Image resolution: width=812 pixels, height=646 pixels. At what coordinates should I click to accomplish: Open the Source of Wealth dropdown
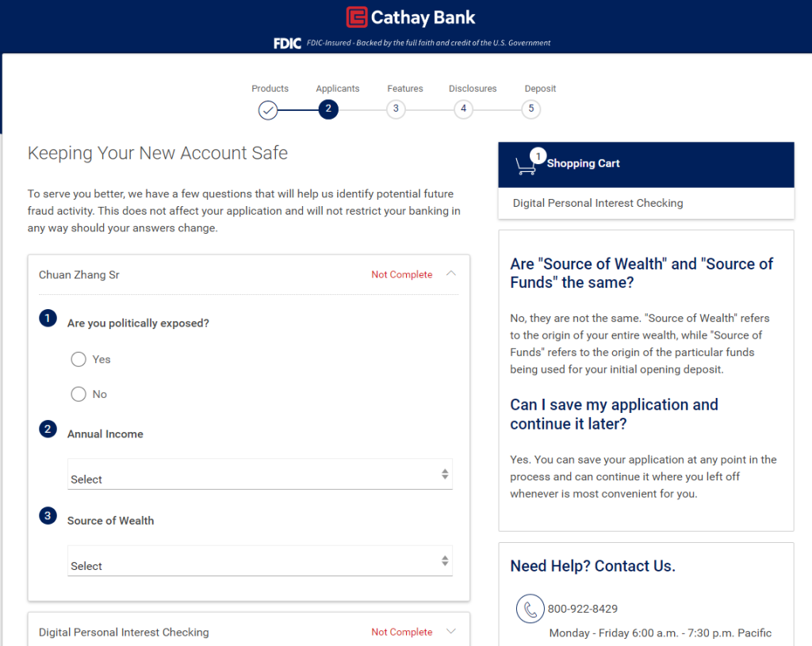click(259, 562)
